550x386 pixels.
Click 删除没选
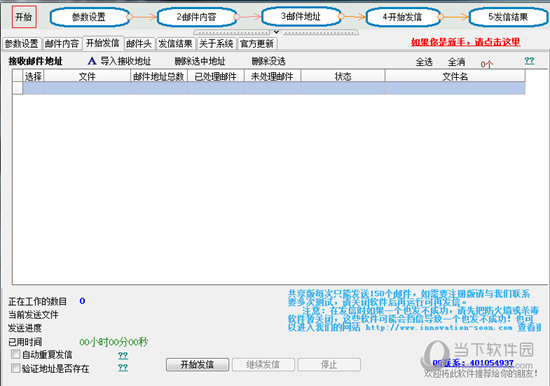pyautogui.click(x=269, y=61)
